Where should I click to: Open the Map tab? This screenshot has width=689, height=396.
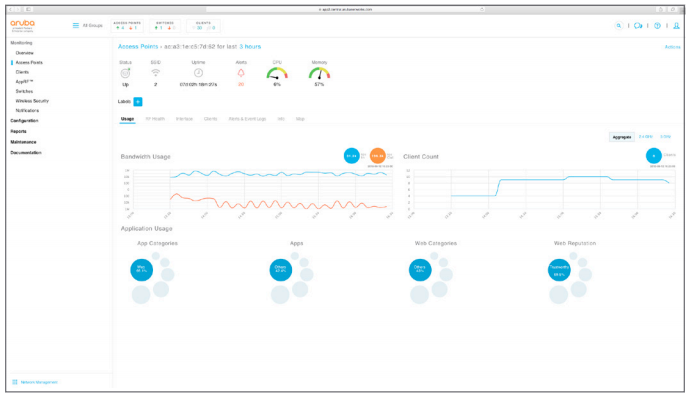(x=300, y=119)
